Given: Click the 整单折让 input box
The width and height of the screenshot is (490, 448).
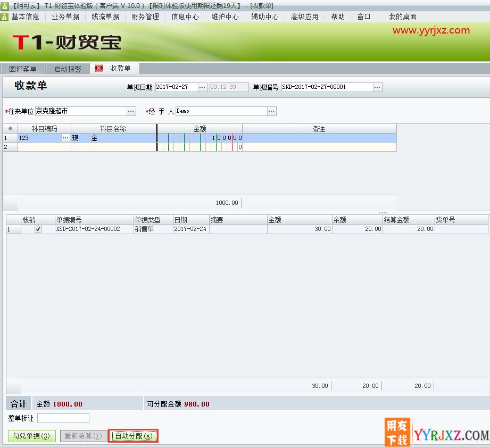Looking at the screenshot, I should point(63,418).
